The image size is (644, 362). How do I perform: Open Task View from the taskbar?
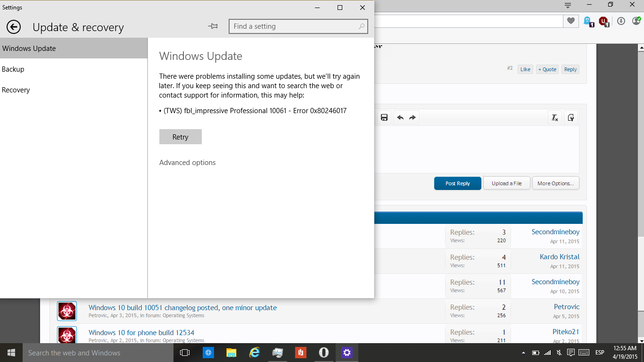[185, 353]
